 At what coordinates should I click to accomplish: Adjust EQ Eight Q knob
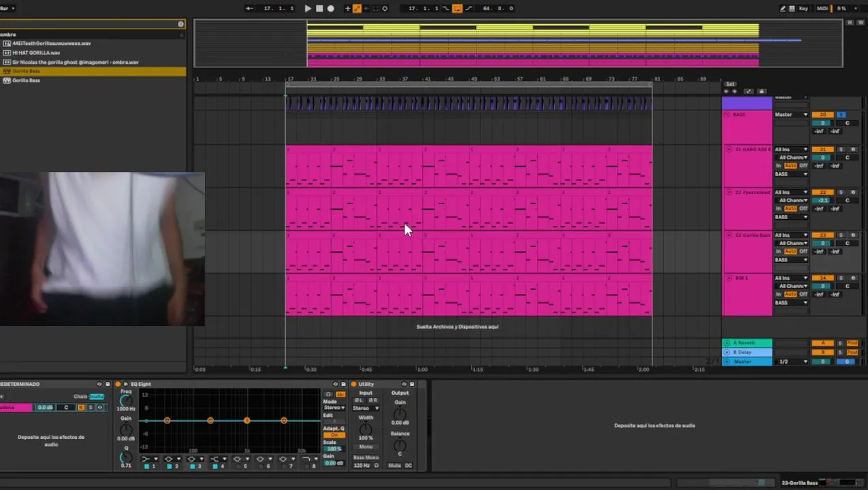point(126,457)
